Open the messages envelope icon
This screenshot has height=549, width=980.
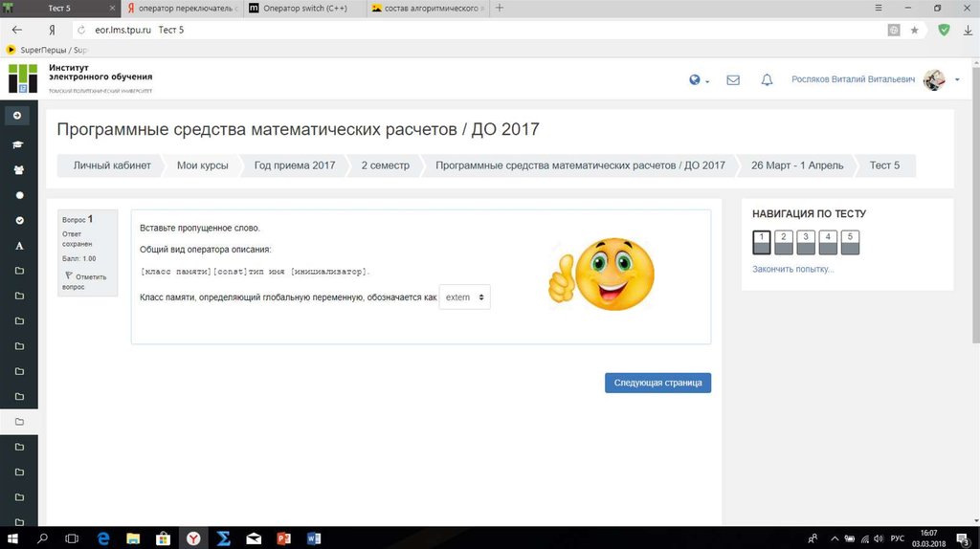[x=733, y=80]
